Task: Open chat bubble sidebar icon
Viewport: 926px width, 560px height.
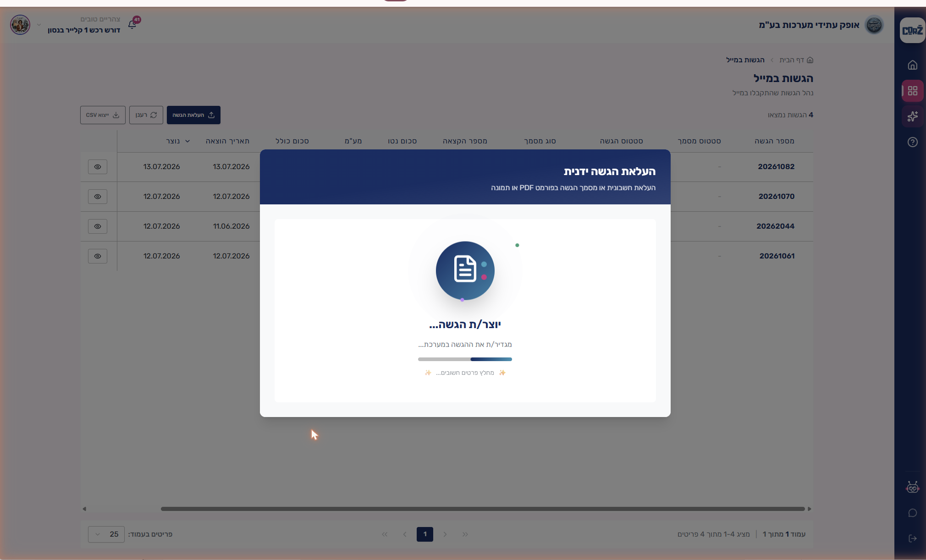Action: coord(912,513)
